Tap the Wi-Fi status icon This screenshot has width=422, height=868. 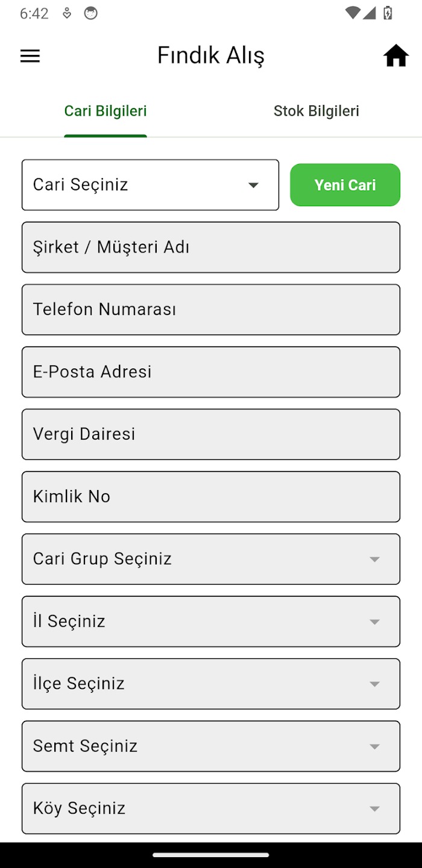[353, 13]
